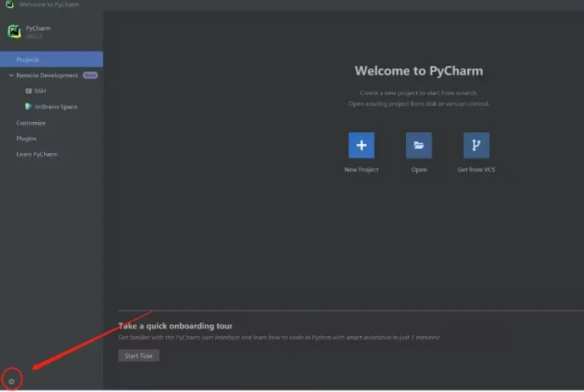Screen dimensions: 584x392
Task: Open the settings gear in the sidebar
Action: (12, 381)
